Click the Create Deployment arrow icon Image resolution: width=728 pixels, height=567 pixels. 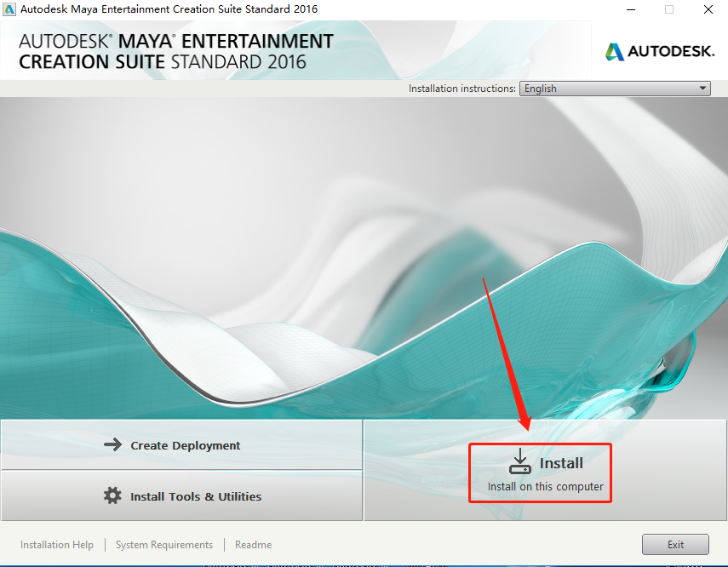113,445
